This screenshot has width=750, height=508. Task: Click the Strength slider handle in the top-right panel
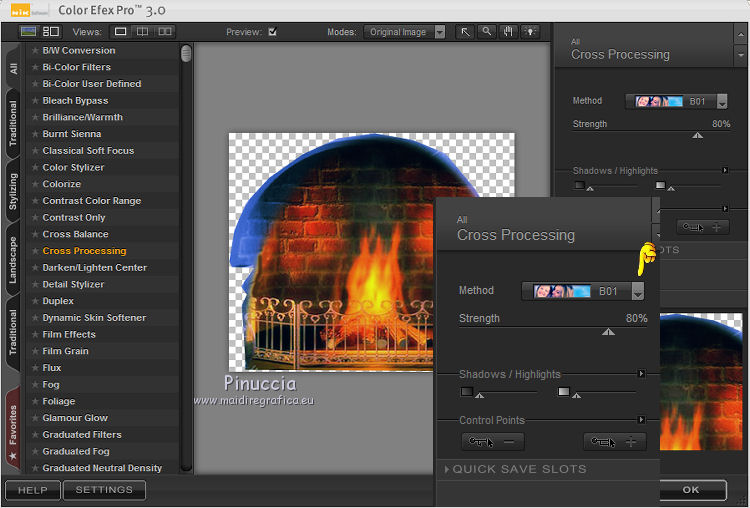pos(698,135)
